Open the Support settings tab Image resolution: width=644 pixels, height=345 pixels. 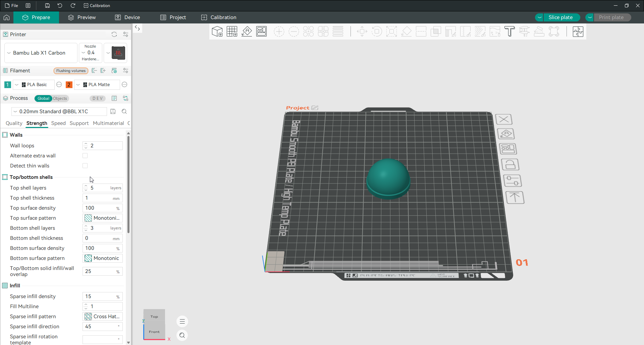[x=79, y=123]
